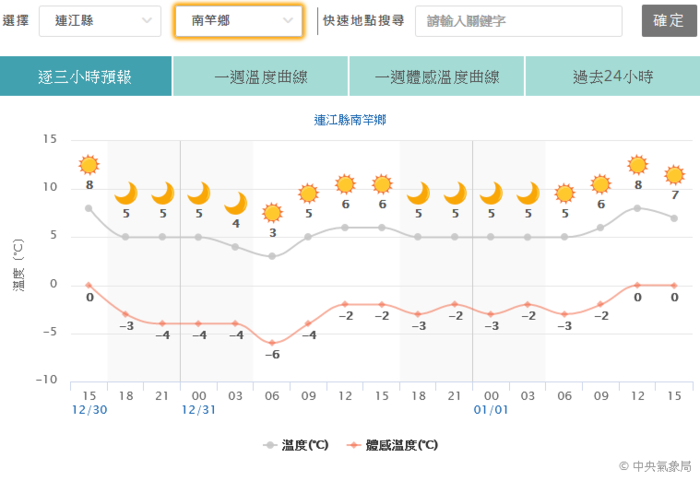Click the sun icon at 12/30 15:00

89,165
